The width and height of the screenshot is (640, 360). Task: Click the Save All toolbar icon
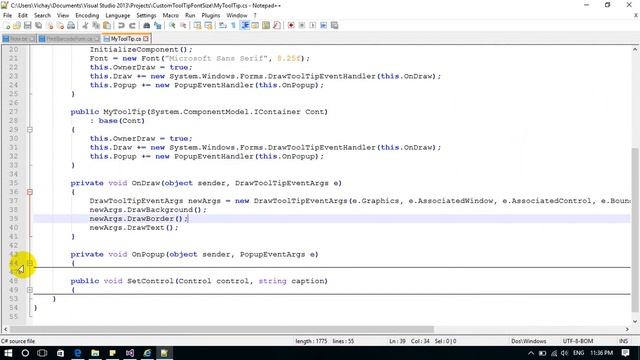[x=38, y=25]
